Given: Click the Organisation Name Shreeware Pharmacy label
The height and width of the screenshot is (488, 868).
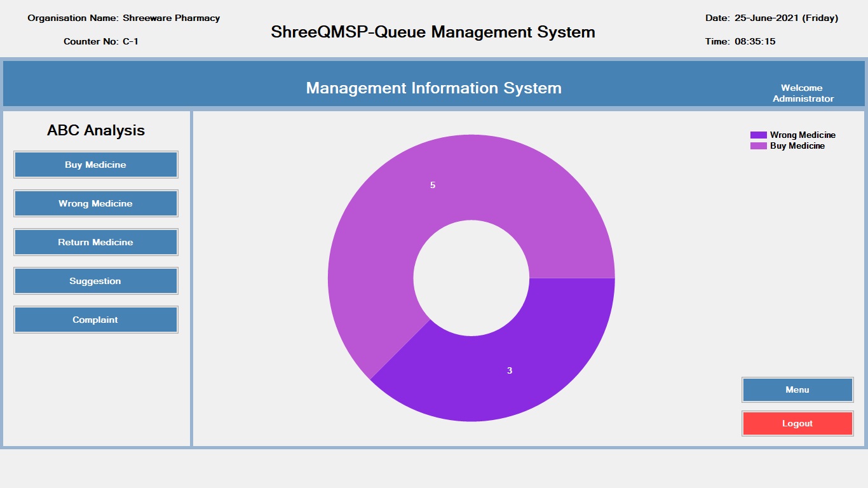Looking at the screenshot, I should point(124,18).
